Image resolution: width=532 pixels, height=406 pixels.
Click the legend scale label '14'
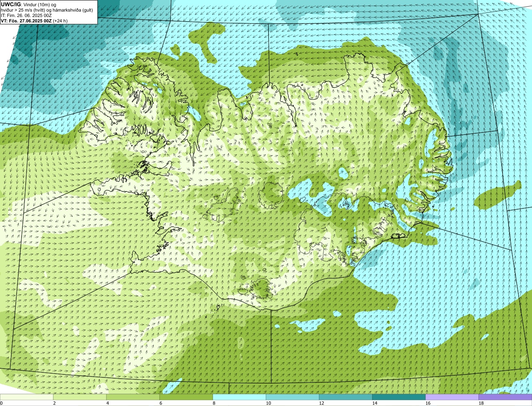coord(375,403)
